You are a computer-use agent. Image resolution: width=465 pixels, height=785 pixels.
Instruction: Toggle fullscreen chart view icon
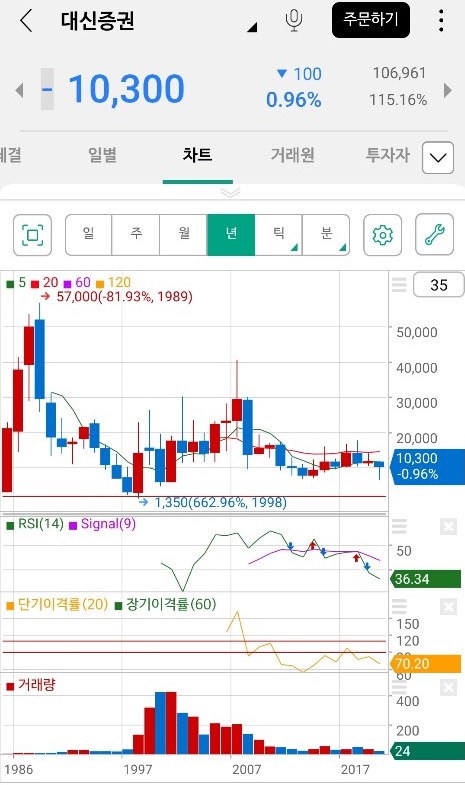33,235
